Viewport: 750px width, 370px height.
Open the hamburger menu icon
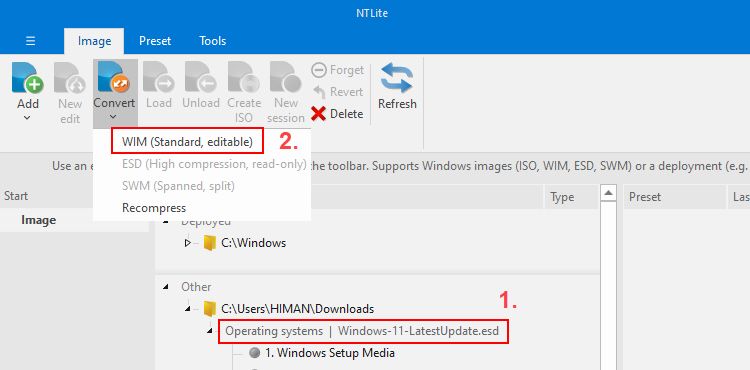pyautogui.click(x=31, y=41)
